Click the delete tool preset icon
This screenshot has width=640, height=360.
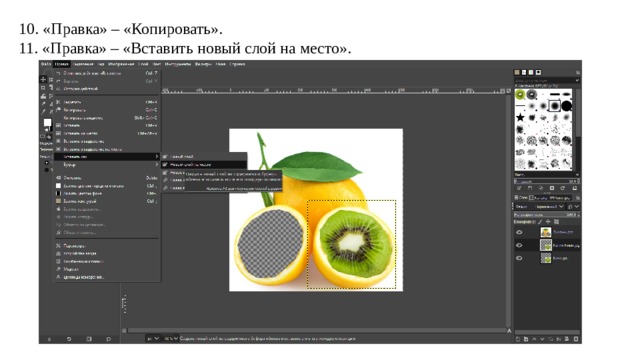pos(89,339)
